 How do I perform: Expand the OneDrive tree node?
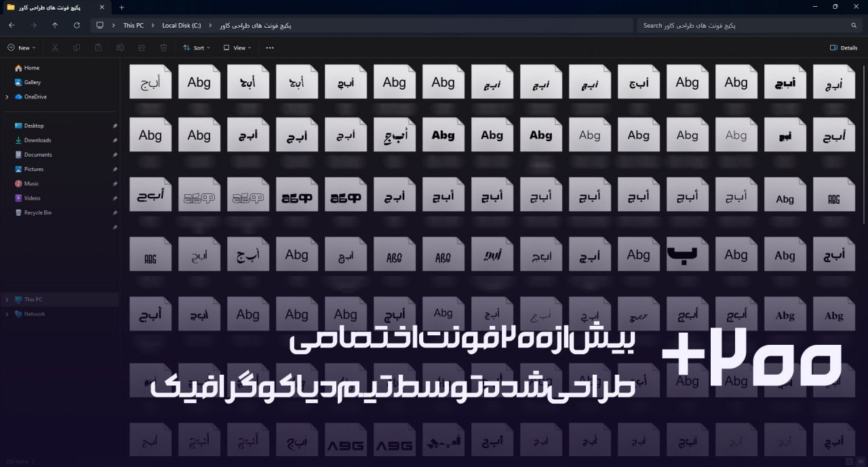pyautogui.click(x=7, y=97)
